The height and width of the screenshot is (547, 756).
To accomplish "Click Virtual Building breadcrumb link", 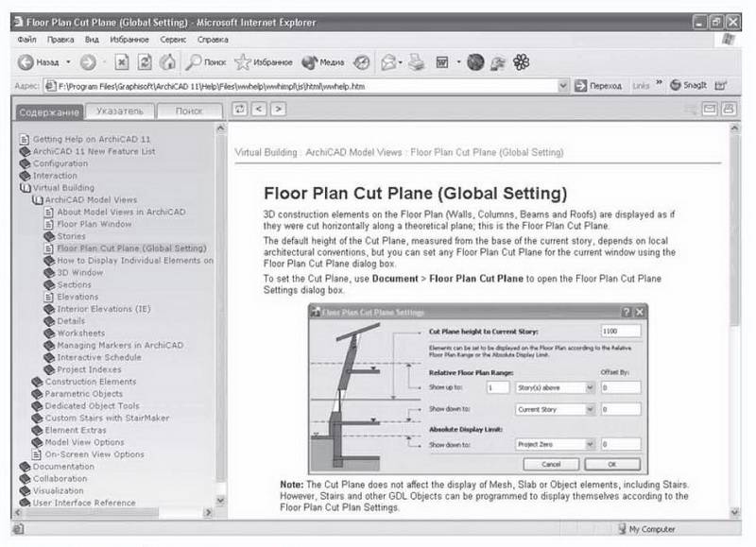I will click(x=266, y=152).
